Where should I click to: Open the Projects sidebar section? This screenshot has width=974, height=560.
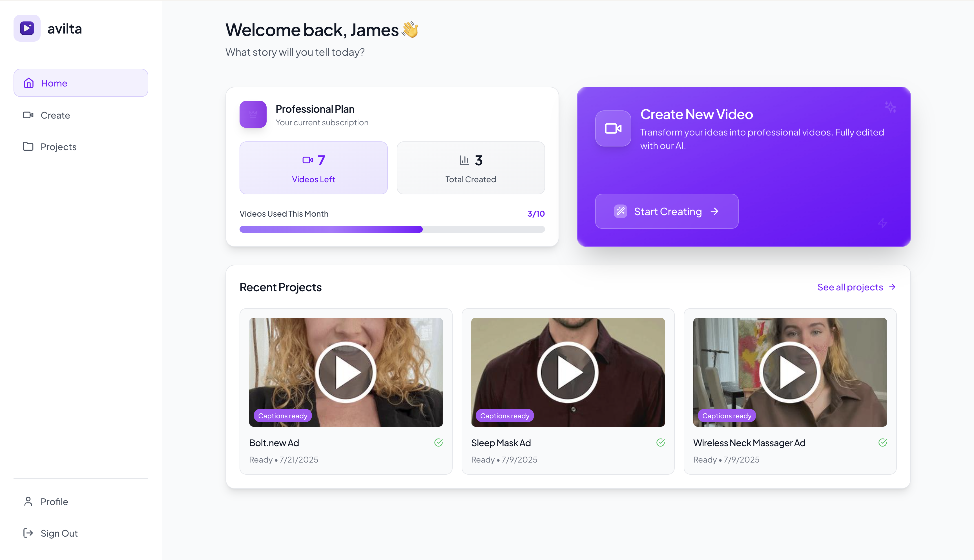58,147
